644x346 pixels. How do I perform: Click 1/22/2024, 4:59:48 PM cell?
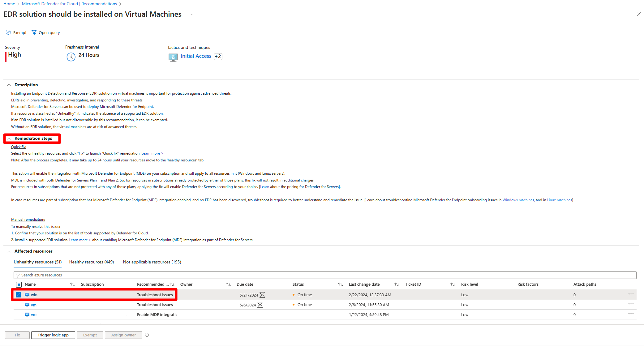point(369,315)
